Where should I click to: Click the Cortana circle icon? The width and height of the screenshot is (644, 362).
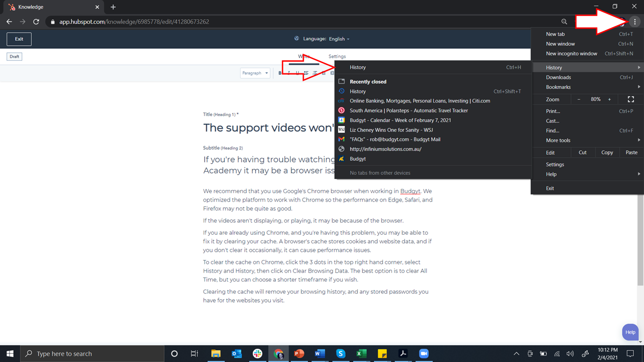click(x=175, y=353)
